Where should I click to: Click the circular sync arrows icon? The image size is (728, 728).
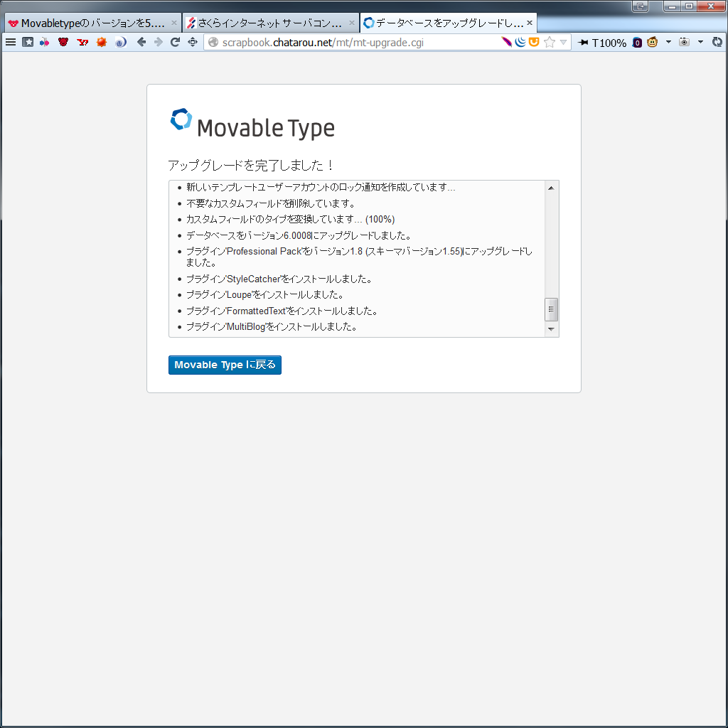pos(718,42)
